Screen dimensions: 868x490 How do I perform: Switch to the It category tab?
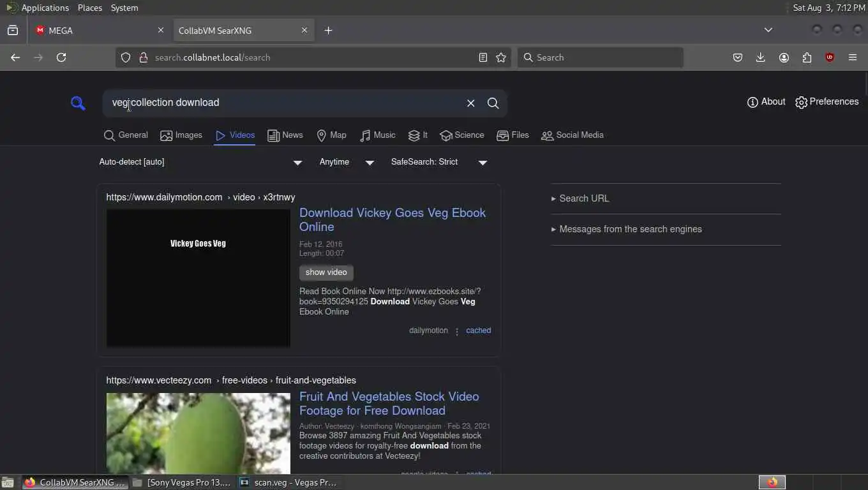pos(418,135)
